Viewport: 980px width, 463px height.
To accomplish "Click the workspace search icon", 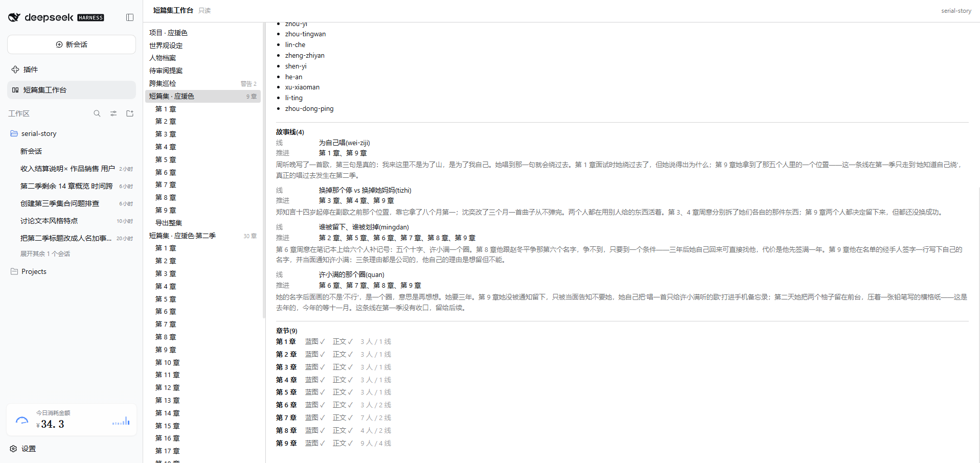I will [x=97, y=113].
